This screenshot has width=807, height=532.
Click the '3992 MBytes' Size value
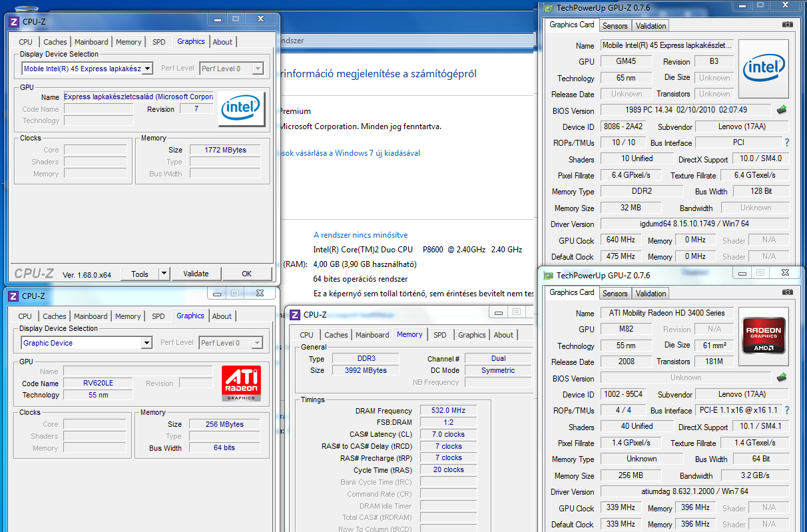pyautogui.click(x=364, y=370)
